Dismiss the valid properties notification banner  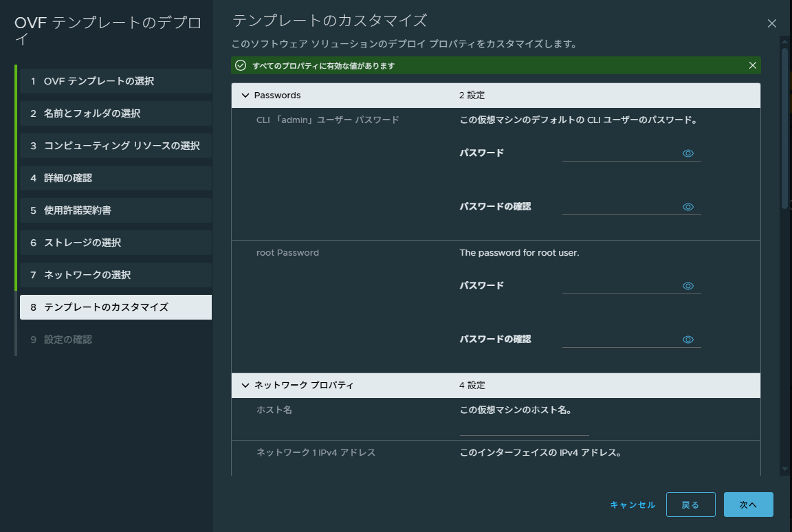click(752, 65)
